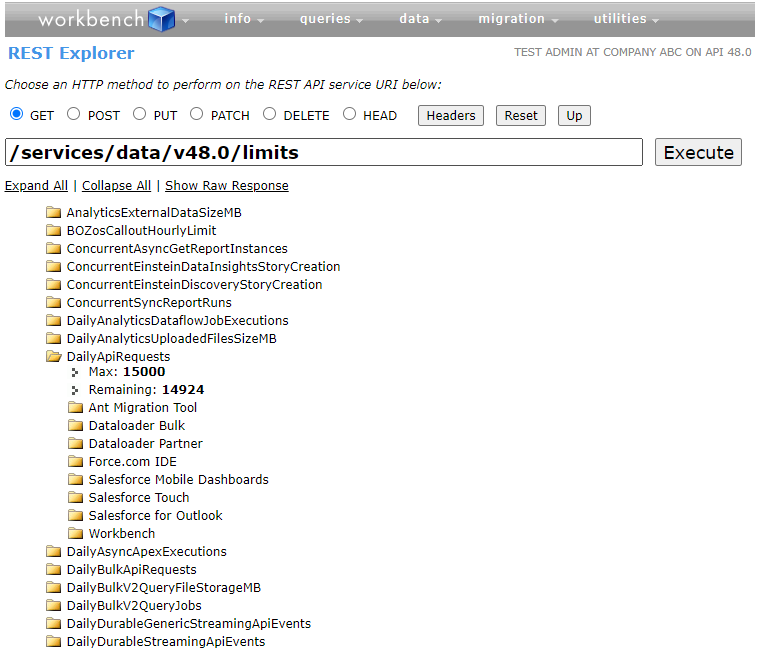Click the REST Explorer heading
The height and width of the screenshot is (648, 758).
(x=71, y=53)
